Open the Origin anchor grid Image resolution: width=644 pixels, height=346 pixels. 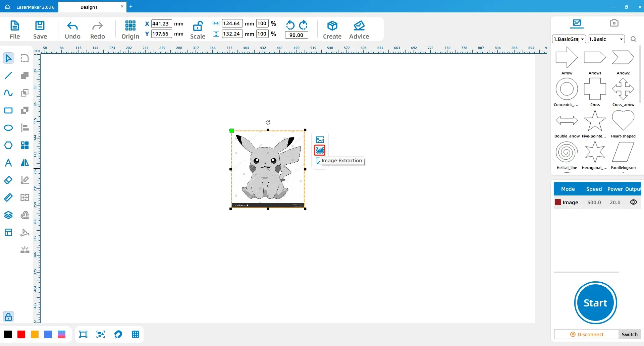pos(130,30)
